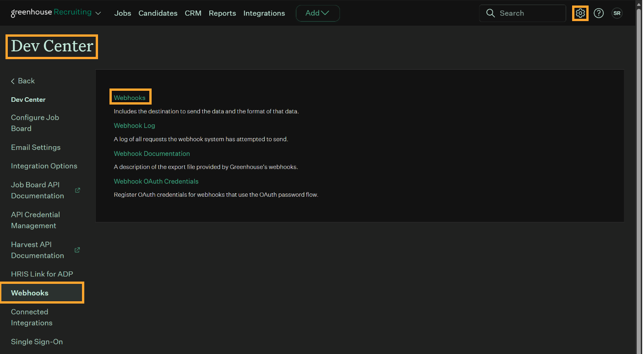Select Email Settings in sidebar
The image size is (644, 354).
point(36,148)
